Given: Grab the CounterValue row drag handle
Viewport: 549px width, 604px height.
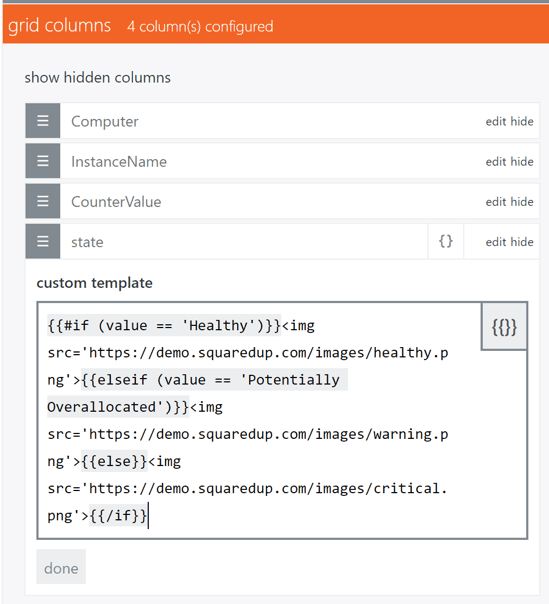Looking at the screenshot, I should [x=43, y=201].
